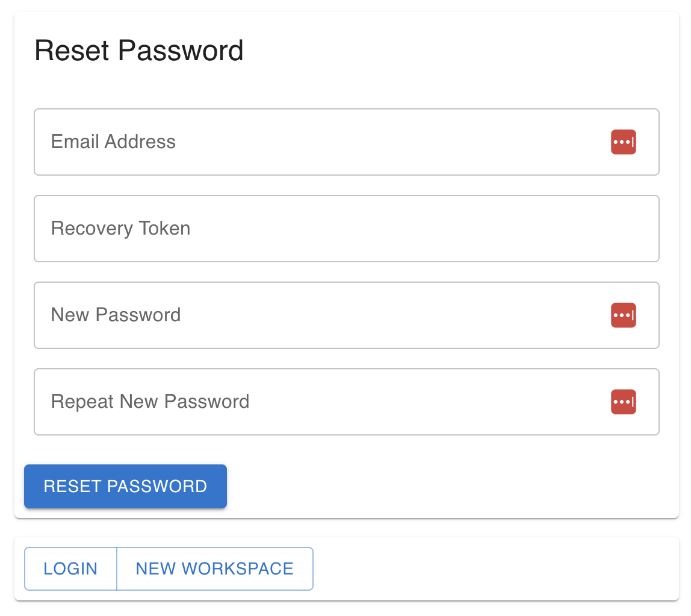Switch to the NEW WORKSPACE tab
The image size is (691, 616).
pos(215,568)
